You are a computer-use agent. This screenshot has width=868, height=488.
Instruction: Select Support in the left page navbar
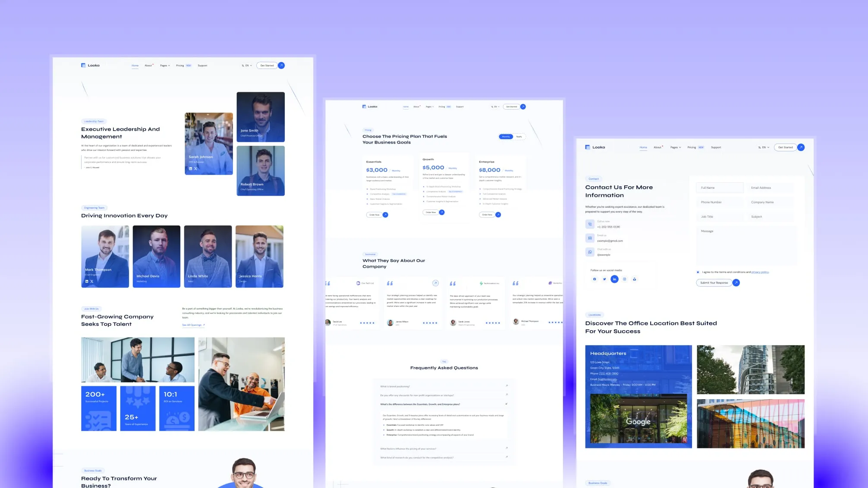202,66
